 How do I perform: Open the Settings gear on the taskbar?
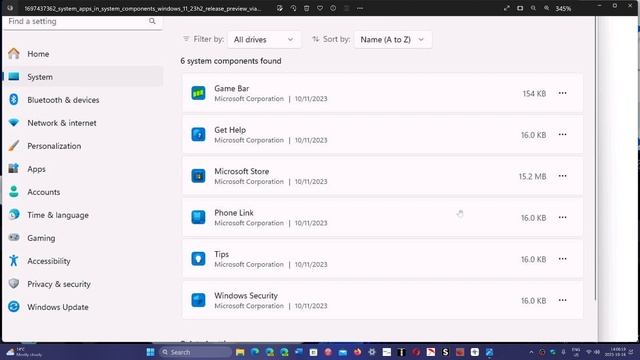[x=372, y=352]
